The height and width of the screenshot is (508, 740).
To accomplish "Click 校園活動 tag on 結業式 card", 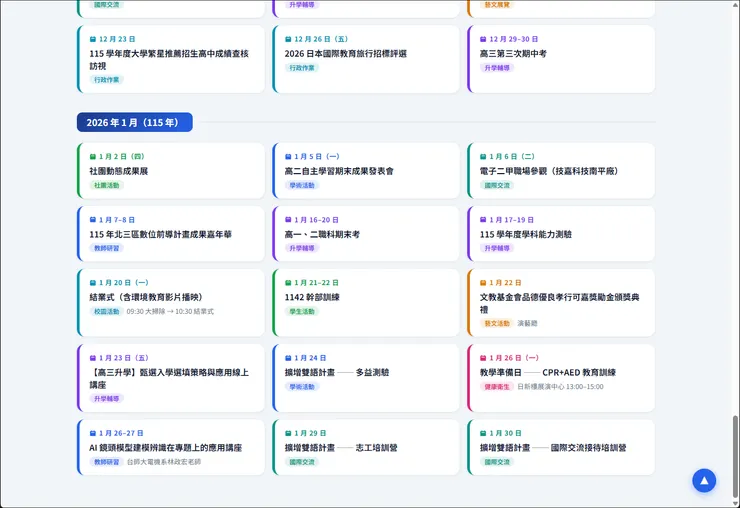I will tap(107, 312).
